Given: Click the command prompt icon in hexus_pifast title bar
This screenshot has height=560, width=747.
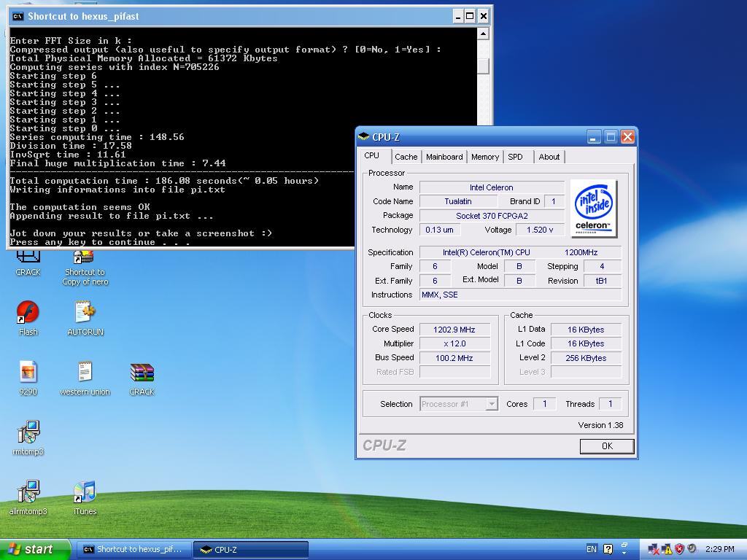Looking at the screenshot, I should coord(18,16).
